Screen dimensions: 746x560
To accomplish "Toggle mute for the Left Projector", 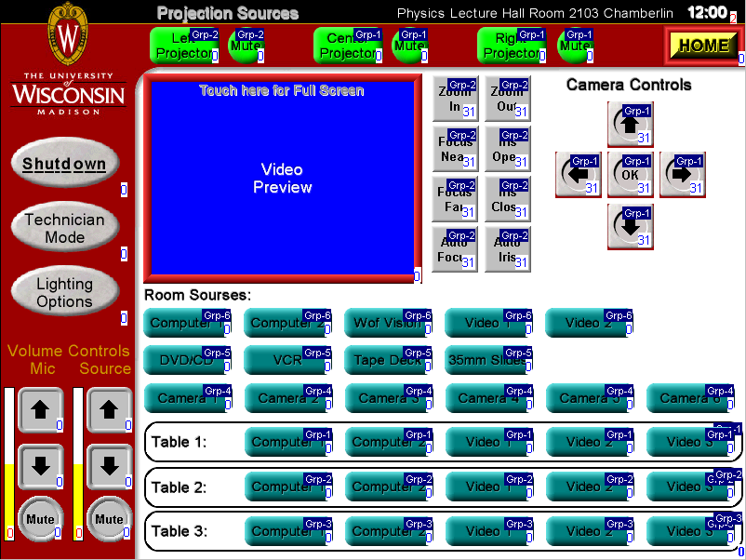I will (x=246, y=45).
